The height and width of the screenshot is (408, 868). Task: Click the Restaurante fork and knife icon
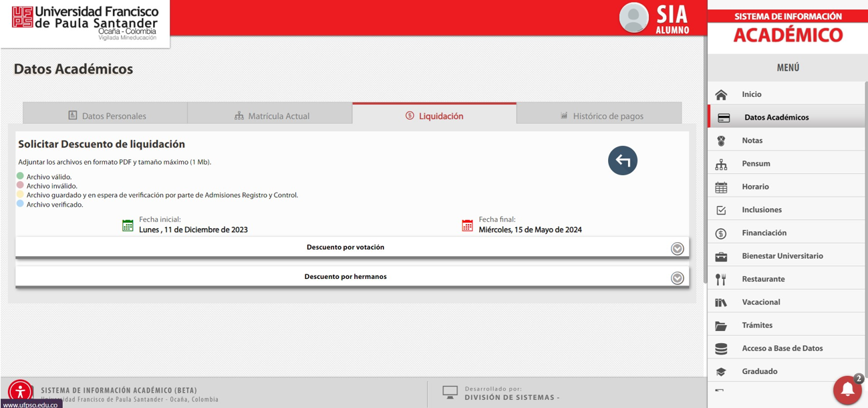[721, 280]
